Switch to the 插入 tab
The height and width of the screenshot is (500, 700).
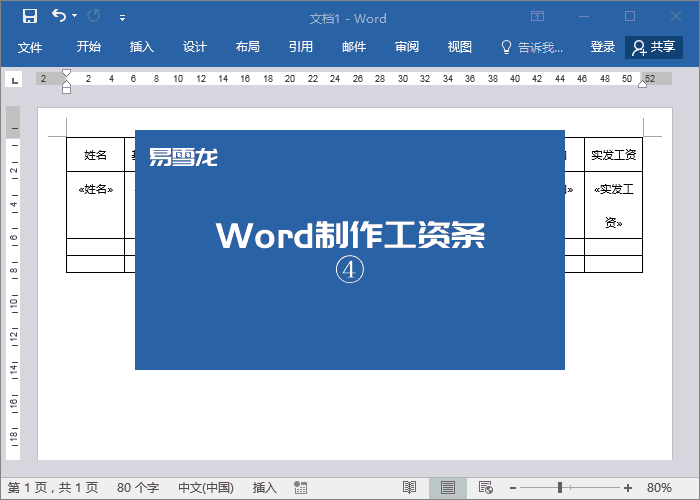[x=142, y=47]
